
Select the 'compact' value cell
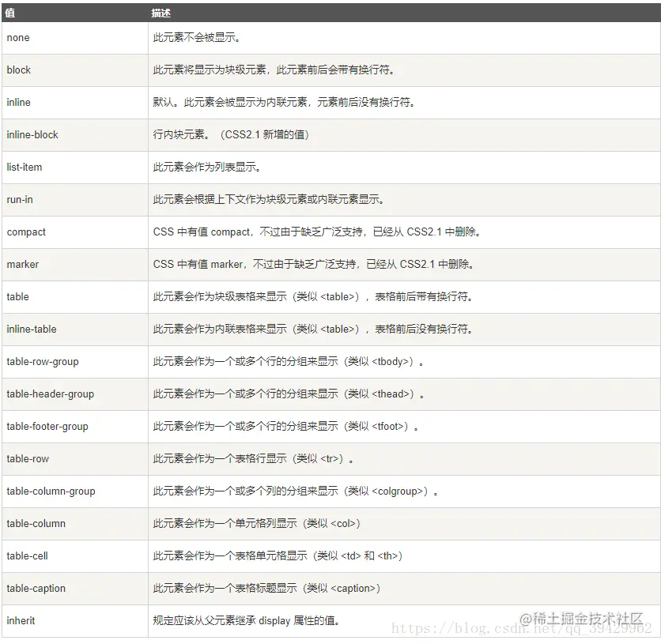click(x=75, y=232)
